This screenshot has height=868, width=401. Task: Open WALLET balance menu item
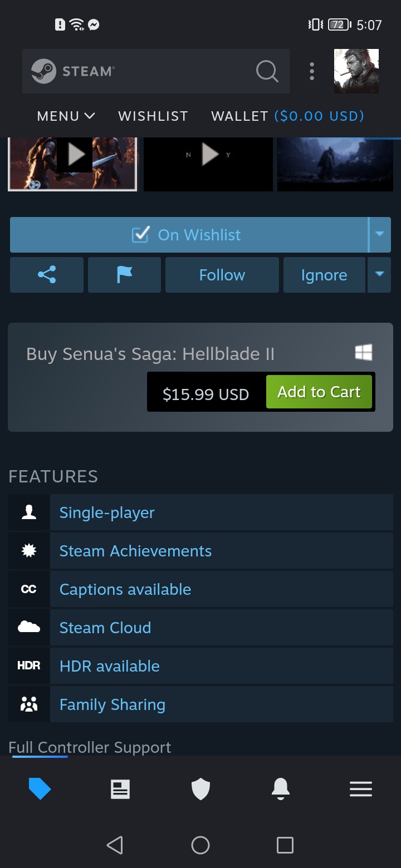tap(287, 116)
